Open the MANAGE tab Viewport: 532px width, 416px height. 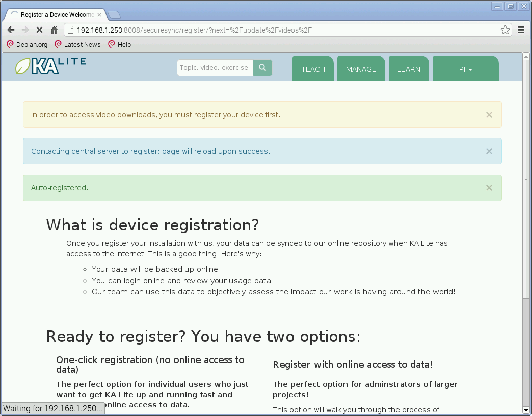(x=361, y=69)
